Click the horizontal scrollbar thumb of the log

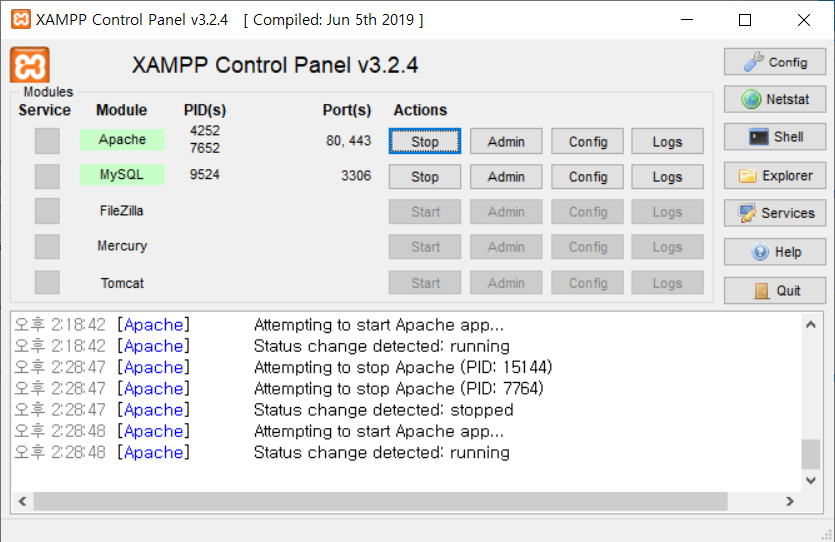tap(381, 501)
